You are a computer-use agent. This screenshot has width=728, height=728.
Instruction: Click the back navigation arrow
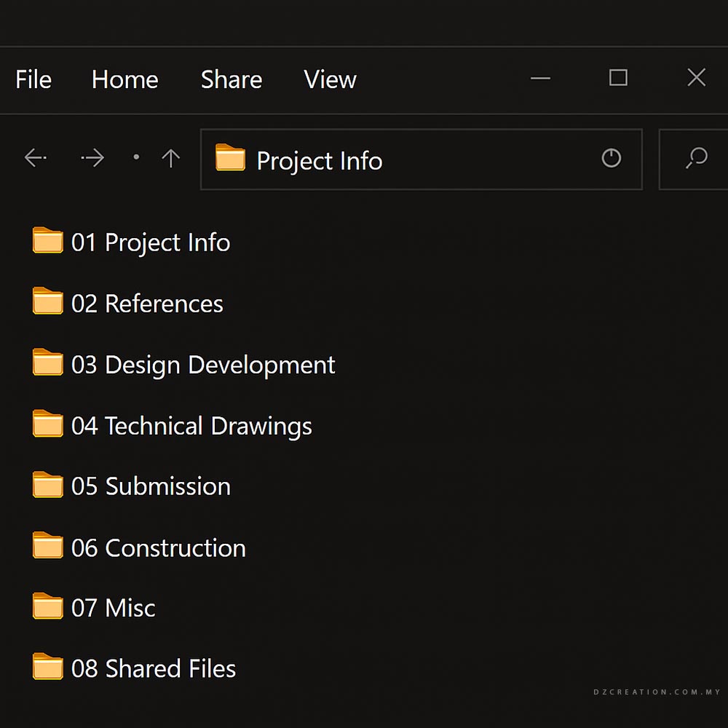click(x=35, y=158)
